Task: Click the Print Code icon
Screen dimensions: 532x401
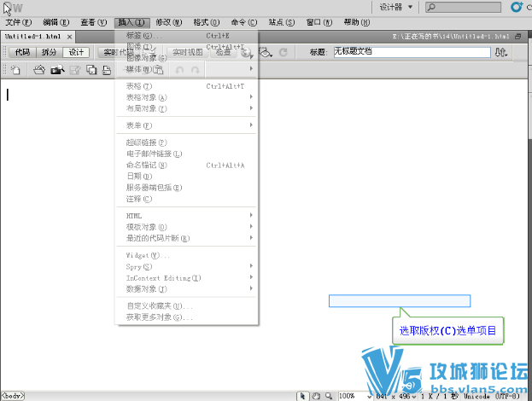Action: (107, 70)
